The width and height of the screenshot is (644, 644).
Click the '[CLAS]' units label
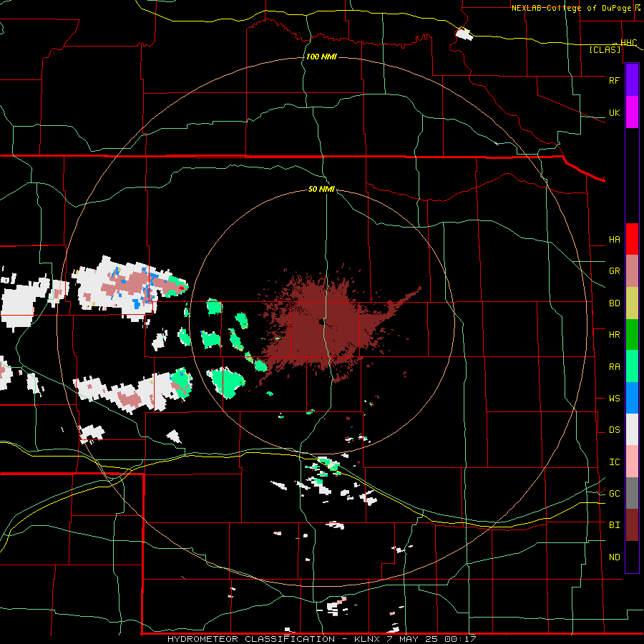point(605,49)
